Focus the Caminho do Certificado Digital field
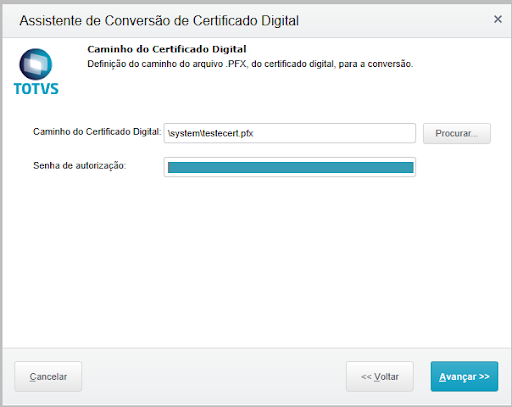The height and width of the screenshot is (407, 512). [290, 133]
